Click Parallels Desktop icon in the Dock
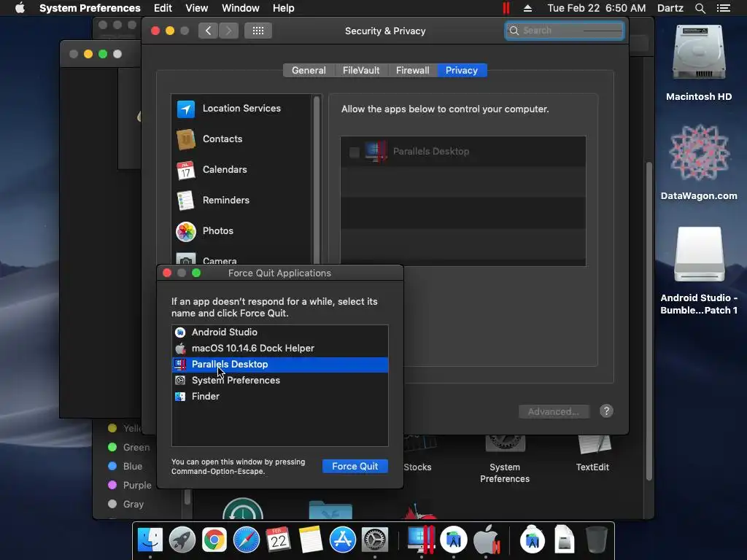 click(421, 540)
